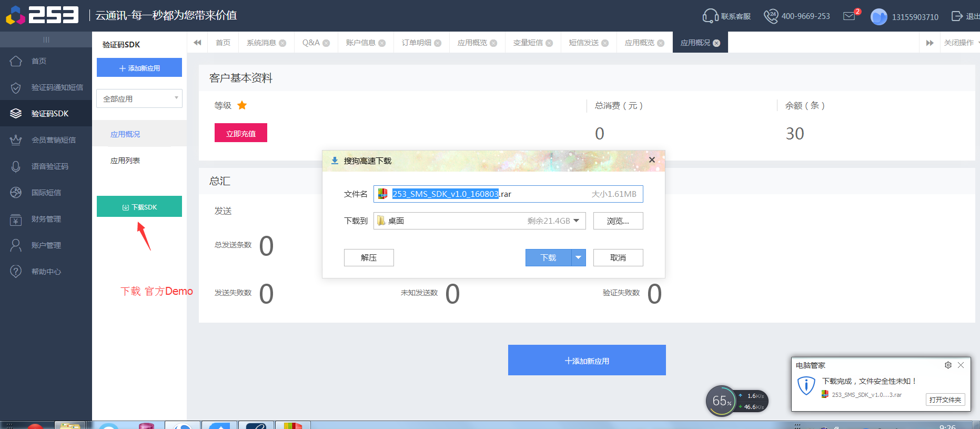Click the blue 下载 button
Viewport: 980px width, 429px height.
pyautogui.click(x=548, y=257)
